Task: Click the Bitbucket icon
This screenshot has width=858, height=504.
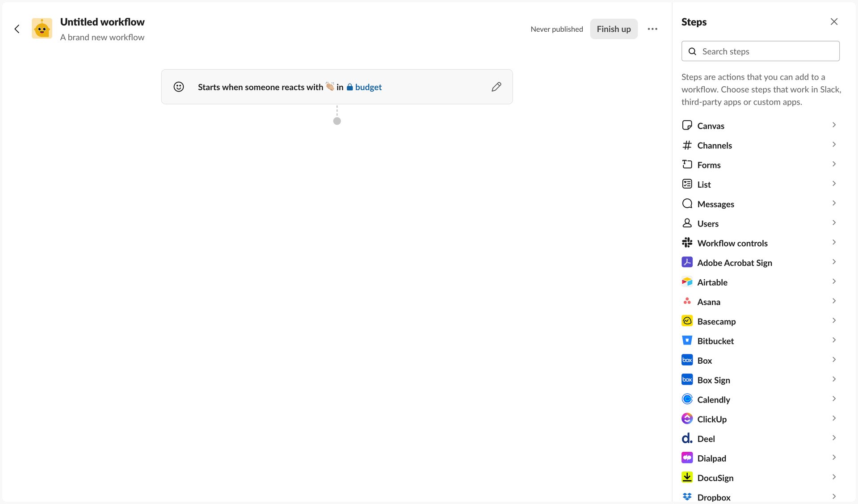Action: [x=687, y=340]
